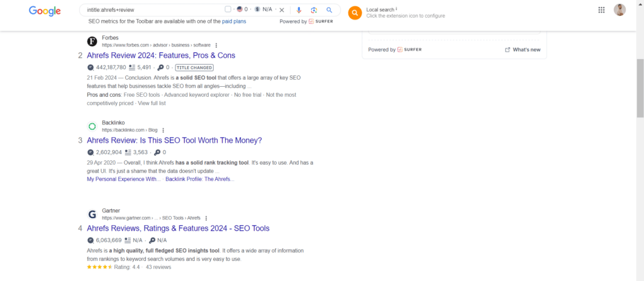The image size is (644, 281).
Task: Open more options for Backlinko result
Action: 163,130
